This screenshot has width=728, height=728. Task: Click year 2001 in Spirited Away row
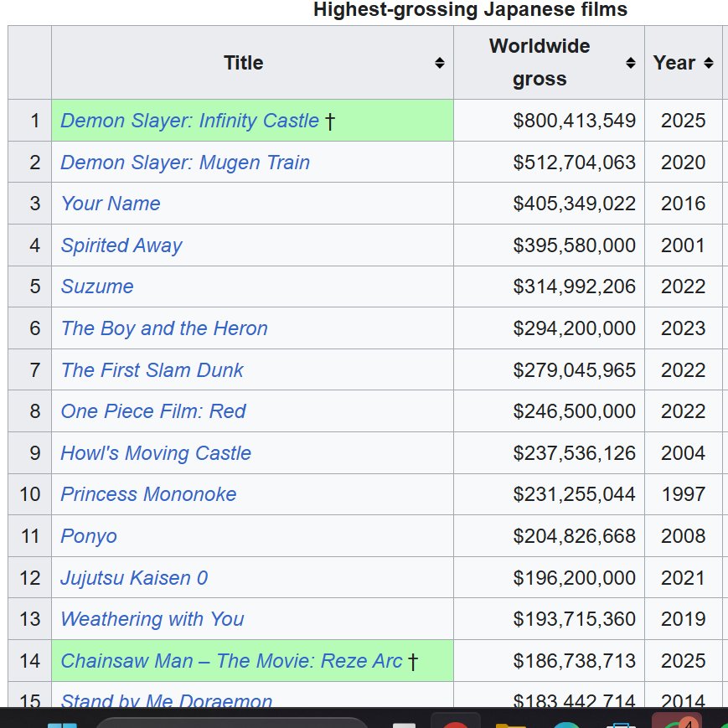coord(683,245)
